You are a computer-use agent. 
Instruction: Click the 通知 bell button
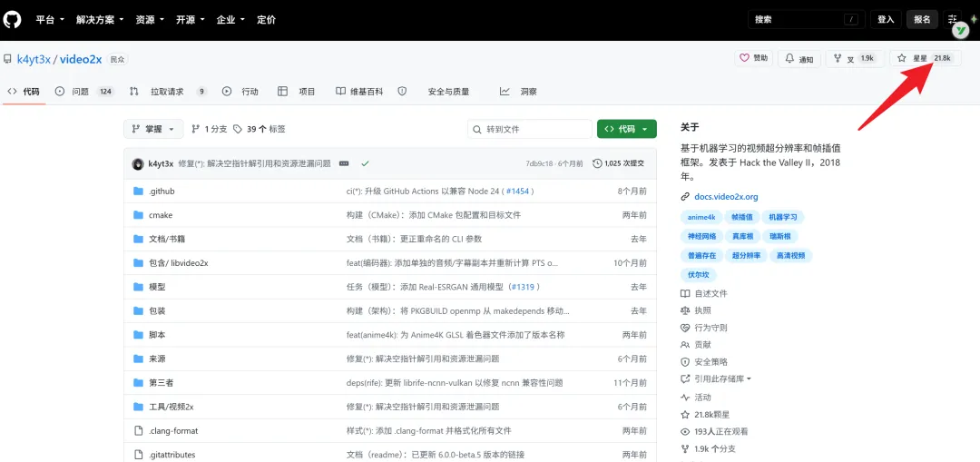click(x=799, y=59)
